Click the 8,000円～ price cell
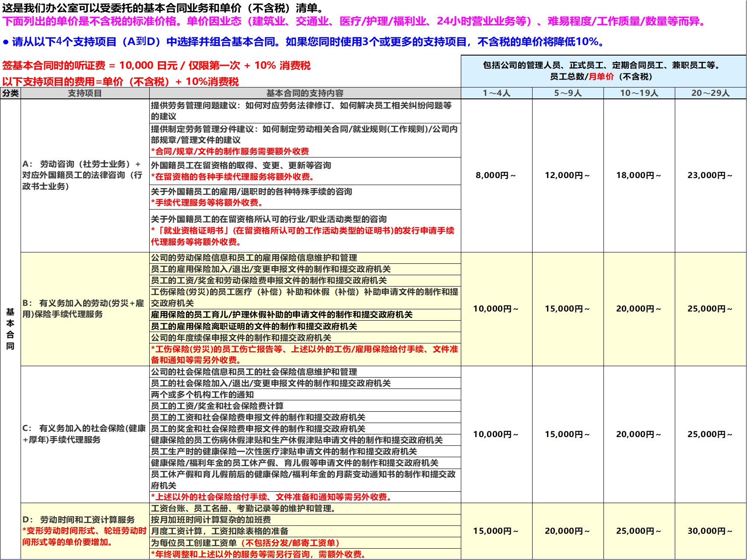The image size is (747, 560). [497, 175]
